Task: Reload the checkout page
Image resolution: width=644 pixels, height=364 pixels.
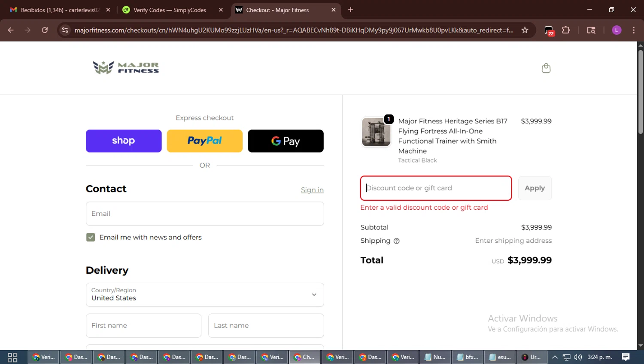Action: [x=45, y=30]
